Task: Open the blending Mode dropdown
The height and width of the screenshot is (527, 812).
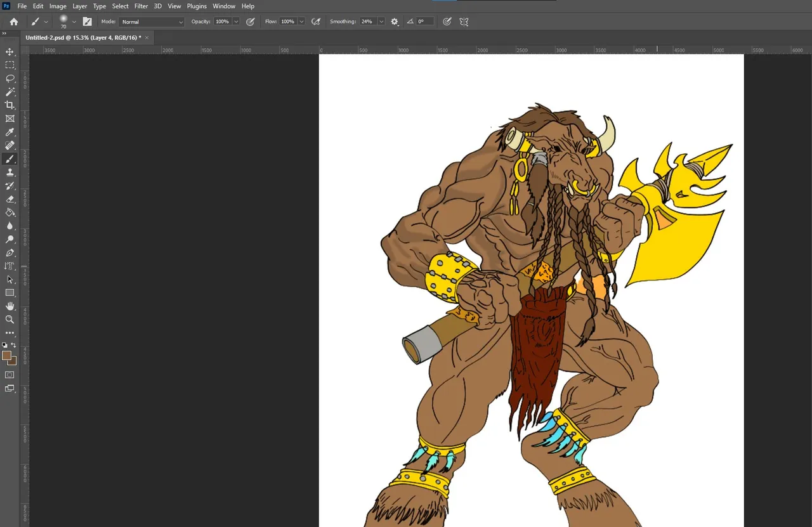Action: 152,22
